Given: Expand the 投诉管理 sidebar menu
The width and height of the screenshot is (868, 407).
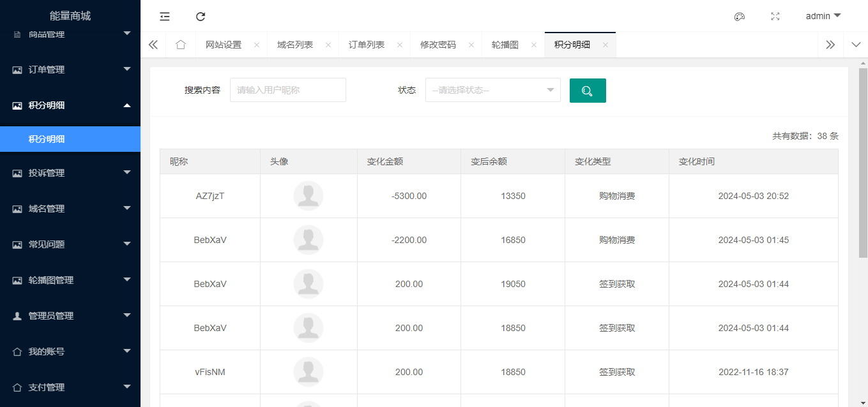Looking at the screenshot, I should (x=70, y=173).
